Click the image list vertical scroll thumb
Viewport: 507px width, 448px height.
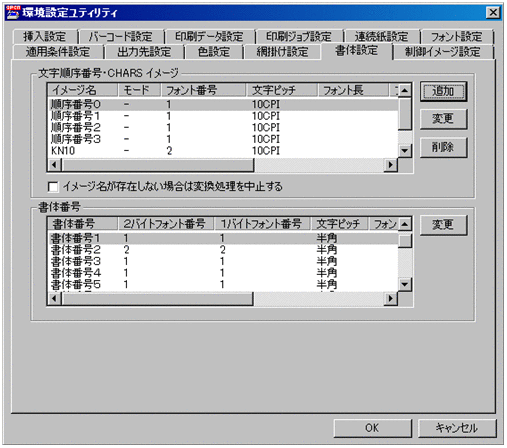click(x=405, y=114)
